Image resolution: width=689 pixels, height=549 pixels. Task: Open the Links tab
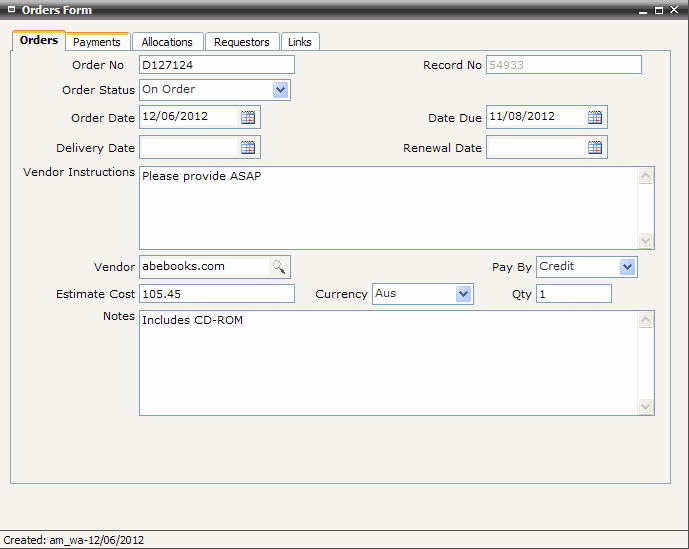300,42
